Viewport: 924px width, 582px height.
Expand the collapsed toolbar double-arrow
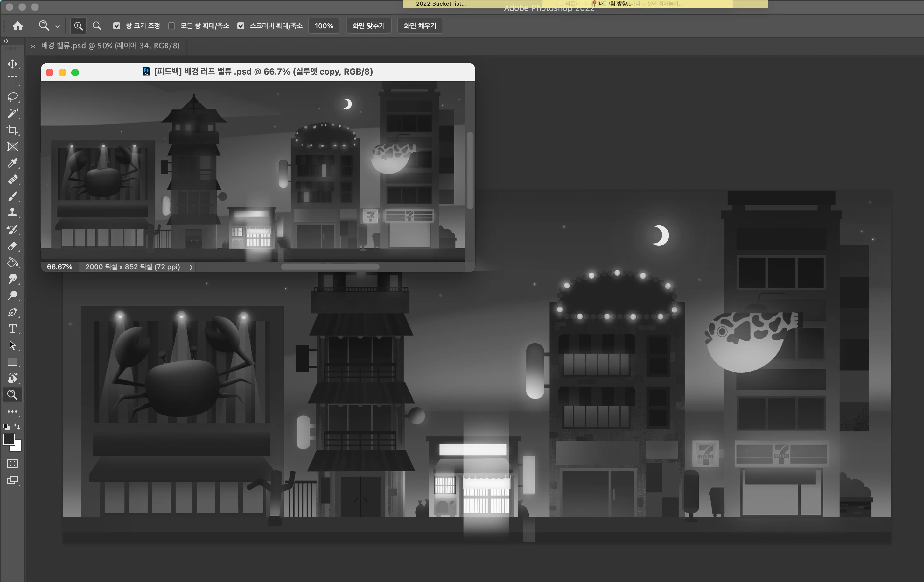(5, 41)
